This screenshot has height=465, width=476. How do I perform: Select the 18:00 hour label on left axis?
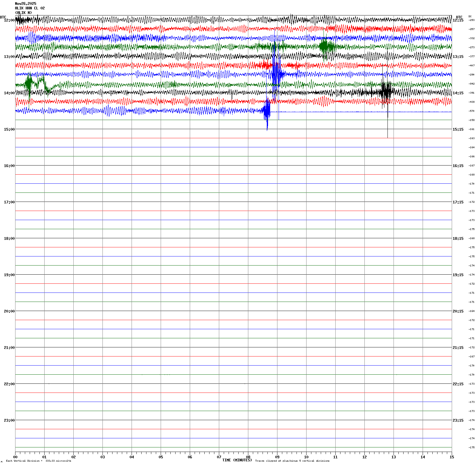pos(9,239)
